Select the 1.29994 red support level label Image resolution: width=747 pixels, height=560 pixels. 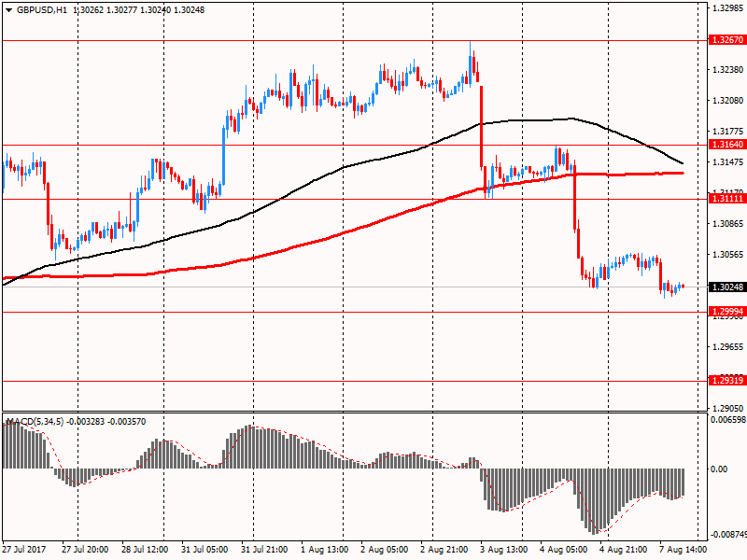pos(727,312)
